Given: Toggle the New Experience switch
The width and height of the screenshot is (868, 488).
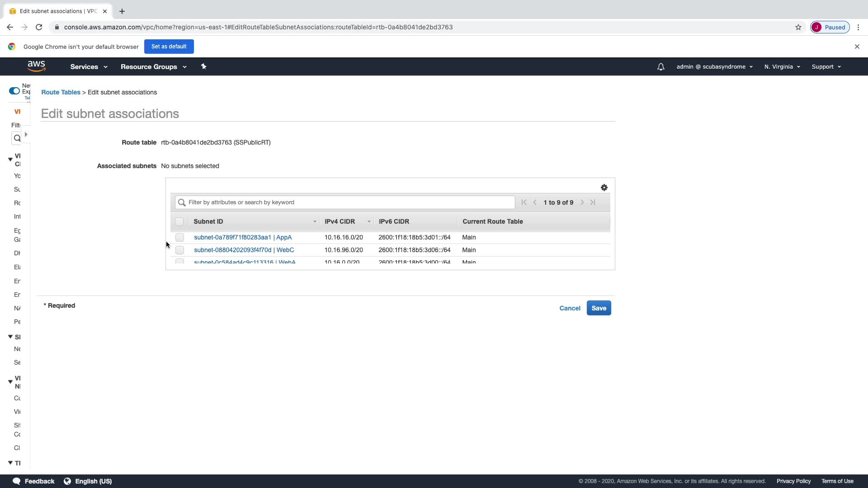Looking at the screenshot, I should pyautogui.click(x=14, y=91).
